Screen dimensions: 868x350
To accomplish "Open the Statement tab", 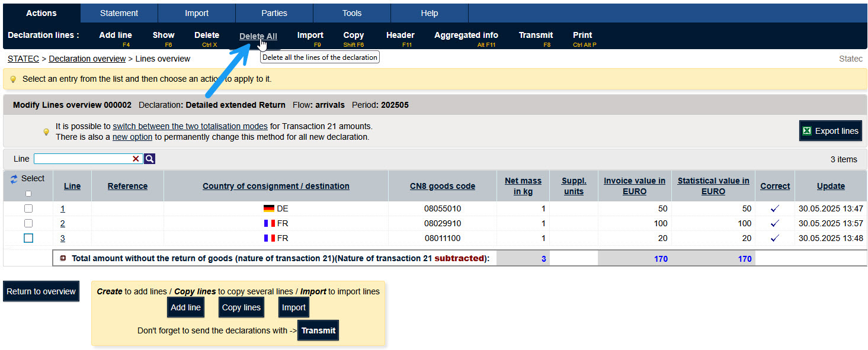I will [x=119, y=13].
